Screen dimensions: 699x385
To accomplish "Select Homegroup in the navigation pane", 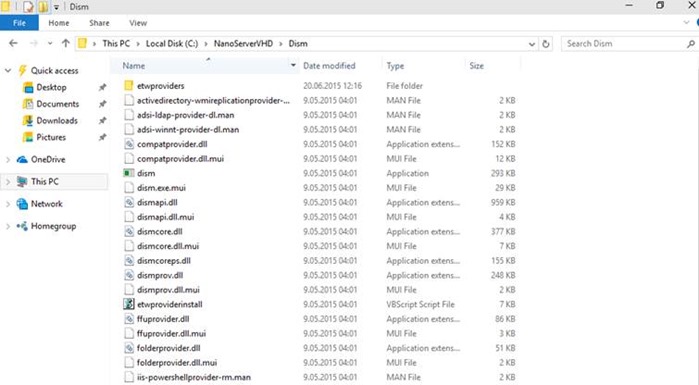I will (53, 226).
